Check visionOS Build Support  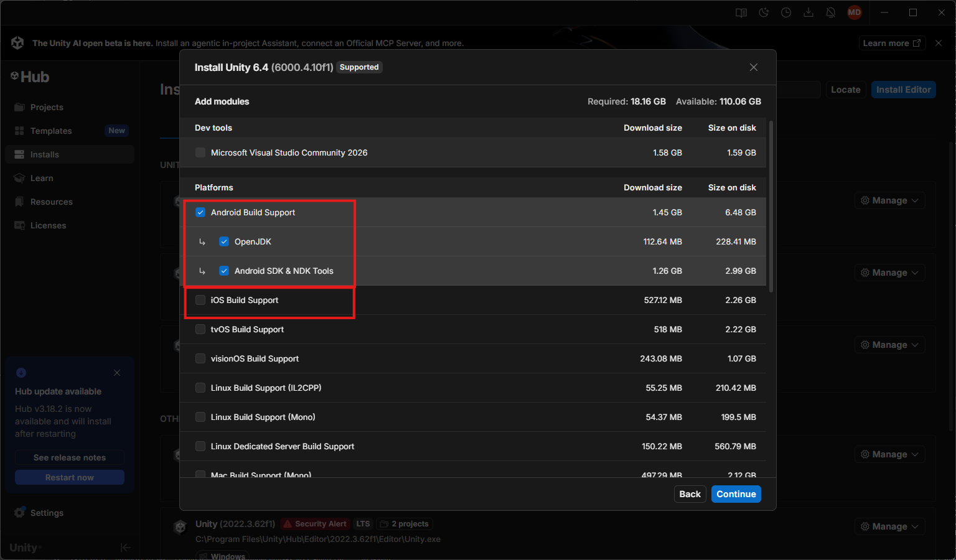point(200,358)
